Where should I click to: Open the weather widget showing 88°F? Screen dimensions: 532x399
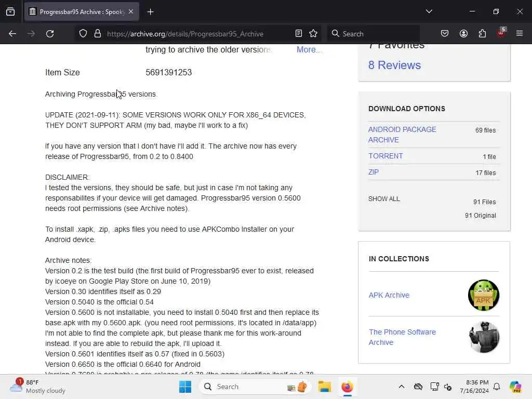[38, 387]
